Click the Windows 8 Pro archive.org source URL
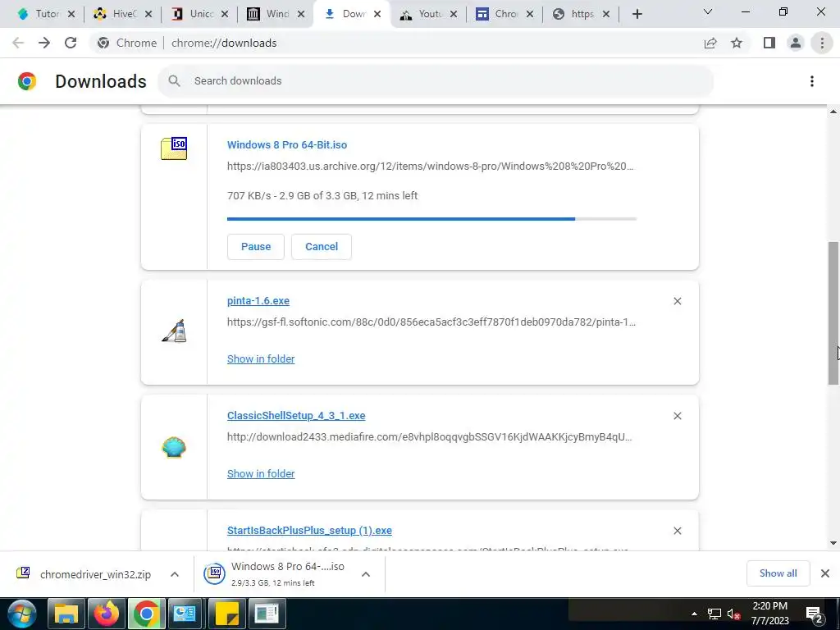This screenshot has width=840, height=630. [x=430, y=167]
